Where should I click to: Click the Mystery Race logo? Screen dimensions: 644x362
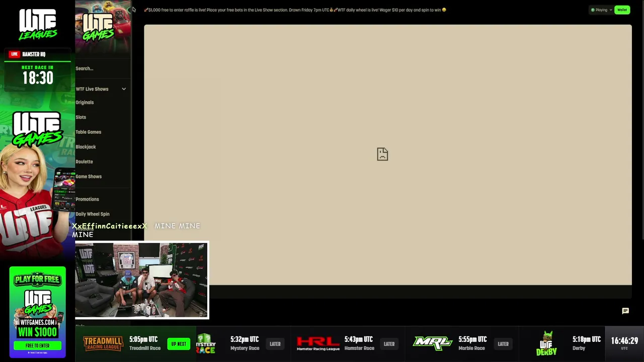coord(206,343)
